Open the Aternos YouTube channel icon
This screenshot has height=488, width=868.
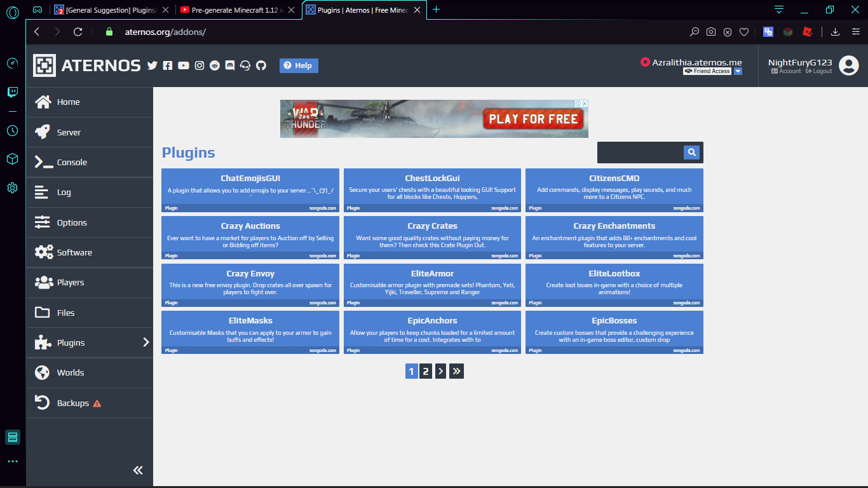tap(184, 65)
